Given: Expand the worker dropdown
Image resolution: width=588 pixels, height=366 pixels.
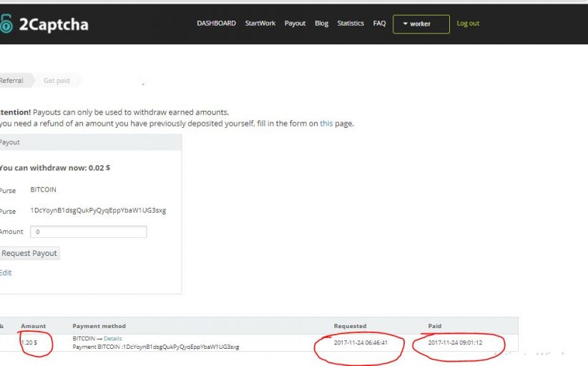Looking at the screenshot, I should [421, 24].
